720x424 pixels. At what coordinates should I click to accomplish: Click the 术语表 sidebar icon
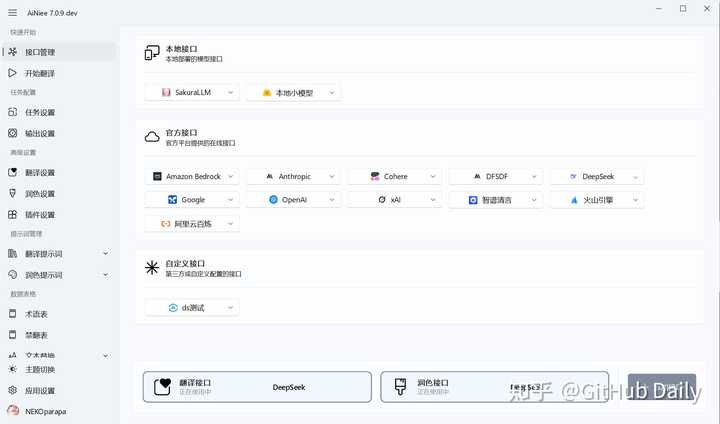click(12, 314)
